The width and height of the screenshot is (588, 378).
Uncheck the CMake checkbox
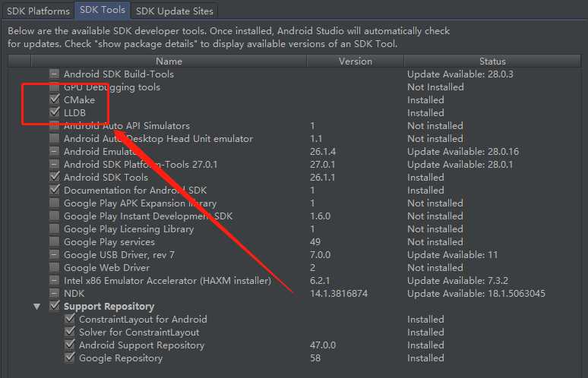(55, 99)
